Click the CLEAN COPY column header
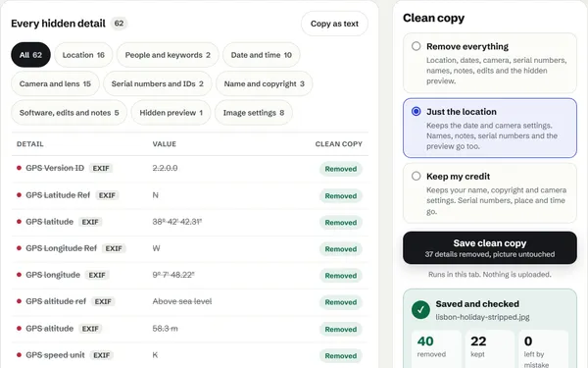 (x=339, y=144)
